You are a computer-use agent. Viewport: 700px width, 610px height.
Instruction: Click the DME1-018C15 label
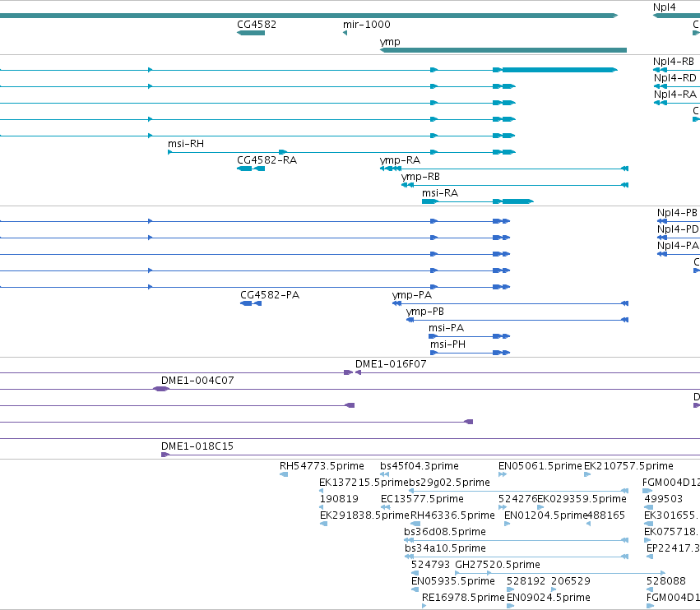(197, 446)
